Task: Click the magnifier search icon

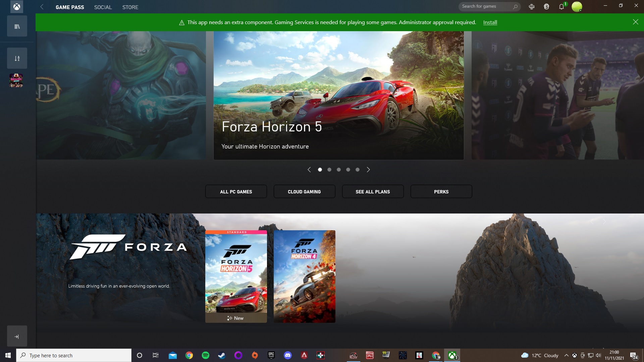Action: tap(516, 6)
